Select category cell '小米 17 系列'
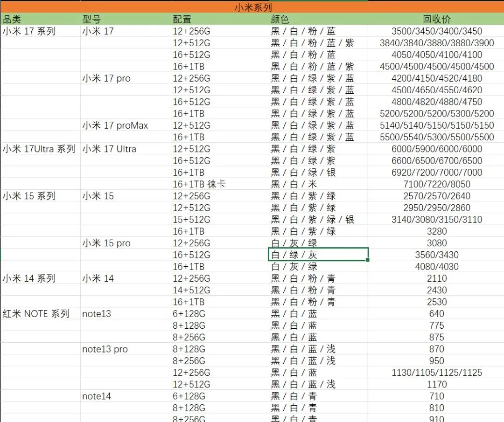The width and height of the screenshot is (504, 422). pos(40,31)
